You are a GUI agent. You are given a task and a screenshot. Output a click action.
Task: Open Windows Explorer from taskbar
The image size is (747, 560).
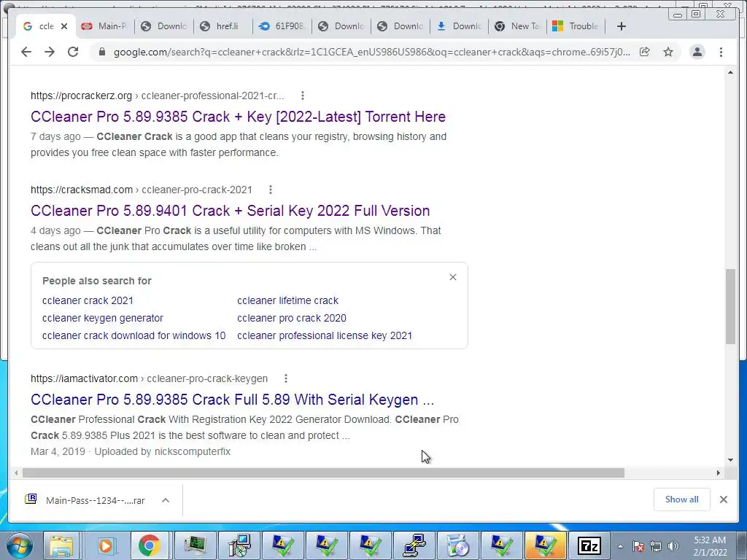point(62,545)
